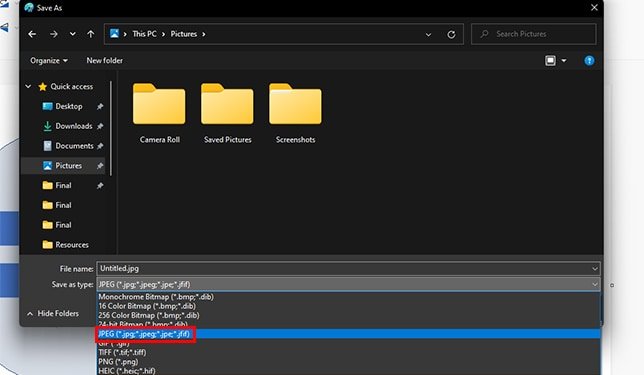This screenshot has height=375, width=644.
Task: Choose HEIC format in list
Action: (349, 371)
